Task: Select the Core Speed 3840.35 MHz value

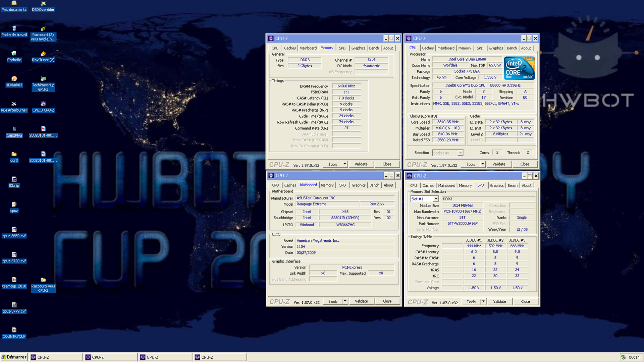Action: click(x=447, y=122)
